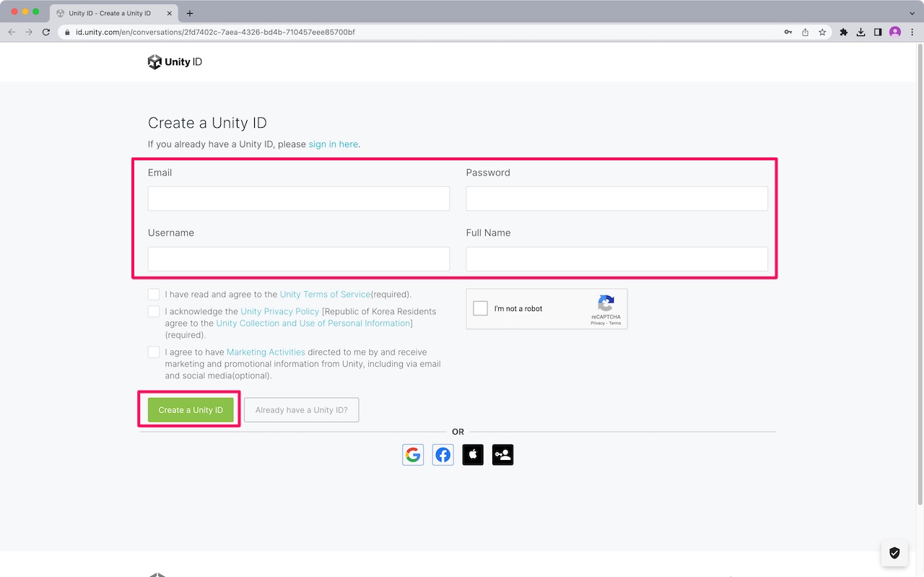This screenshot has height=577, width=924.
Task: Click Already have a Unity ID button
Action: coord(301,409)
